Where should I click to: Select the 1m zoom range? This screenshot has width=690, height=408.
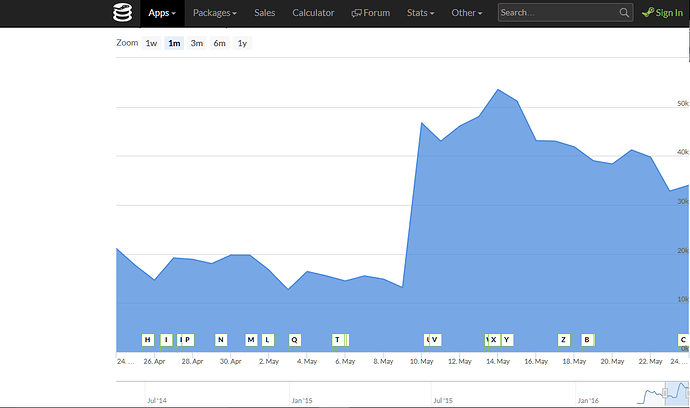[174, 43]
